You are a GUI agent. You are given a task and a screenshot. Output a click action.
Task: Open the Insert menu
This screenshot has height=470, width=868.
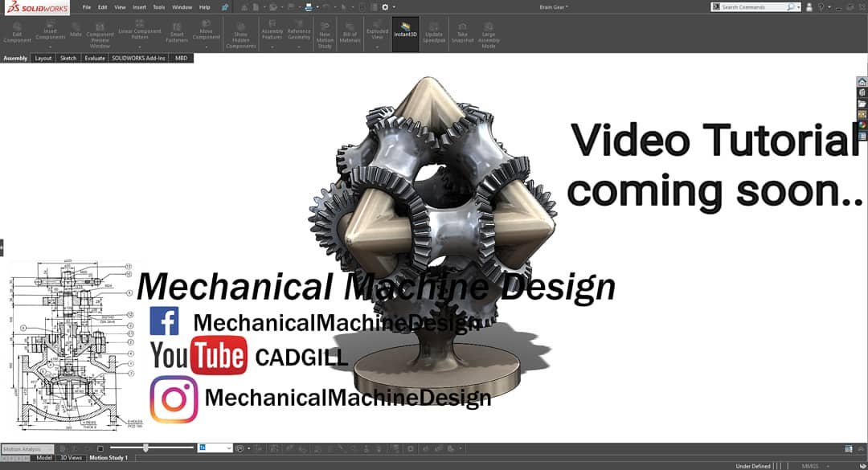coord(139,7)
